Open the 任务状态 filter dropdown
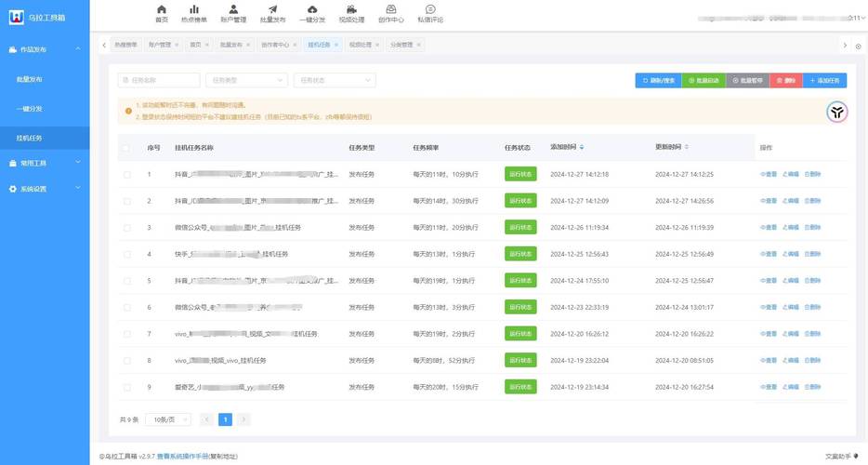 335,80
